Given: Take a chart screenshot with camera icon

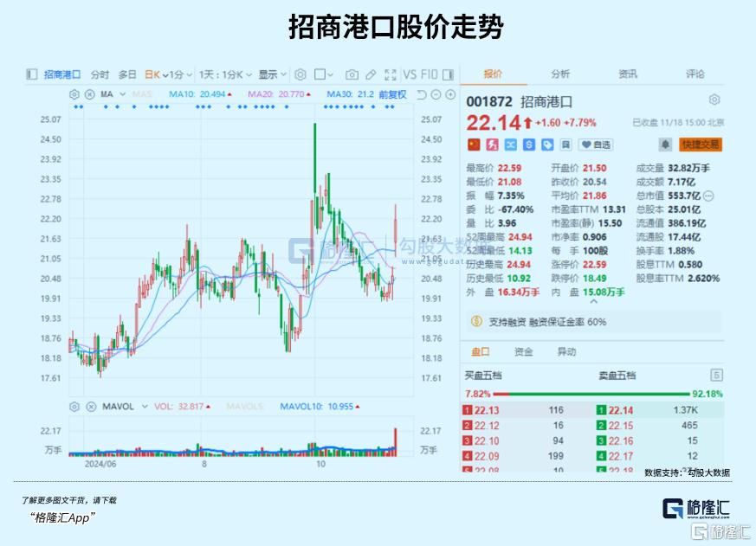Looking at the screenshot, I should click(x=352, y=74).
